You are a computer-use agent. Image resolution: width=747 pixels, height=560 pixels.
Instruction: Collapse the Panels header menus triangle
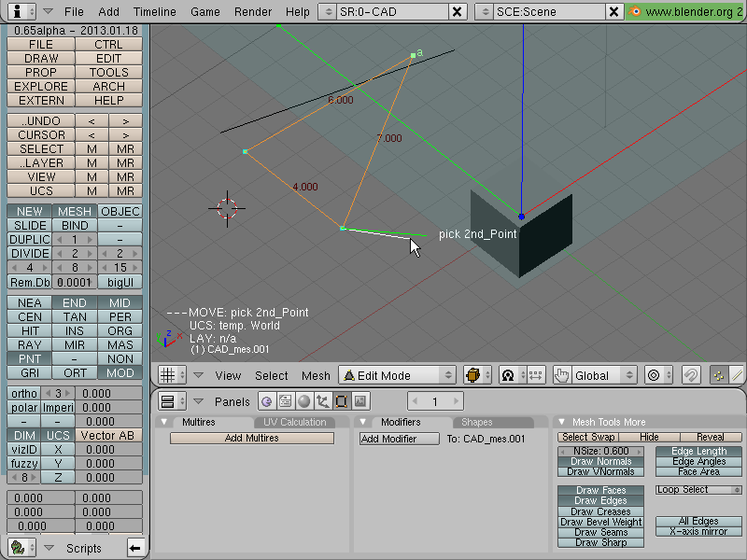[199, 401]
